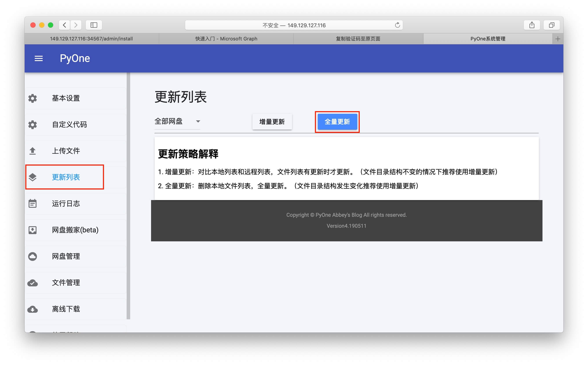Click the download box icon for 网盘搬家
The width and height of the screenshot is (588, 365).
(x=33, y=230)
